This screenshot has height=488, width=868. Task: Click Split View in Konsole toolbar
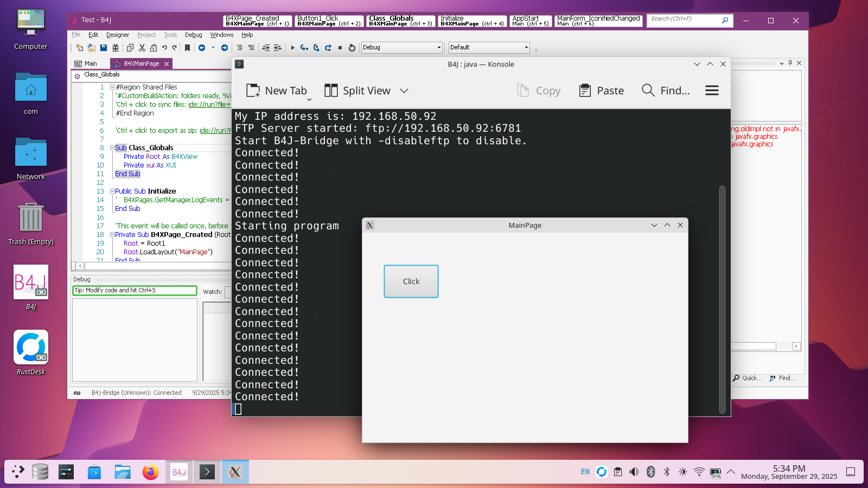coord(358,91)
